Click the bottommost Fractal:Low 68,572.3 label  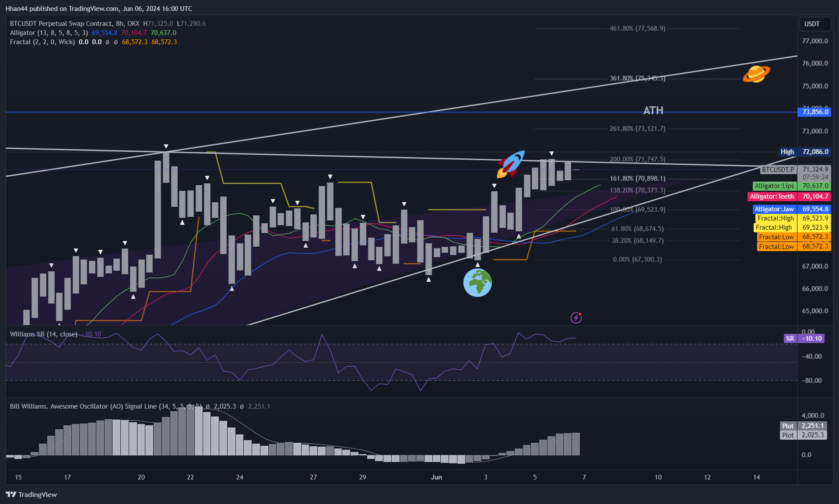pyautogui.click(x=794, y=247)
